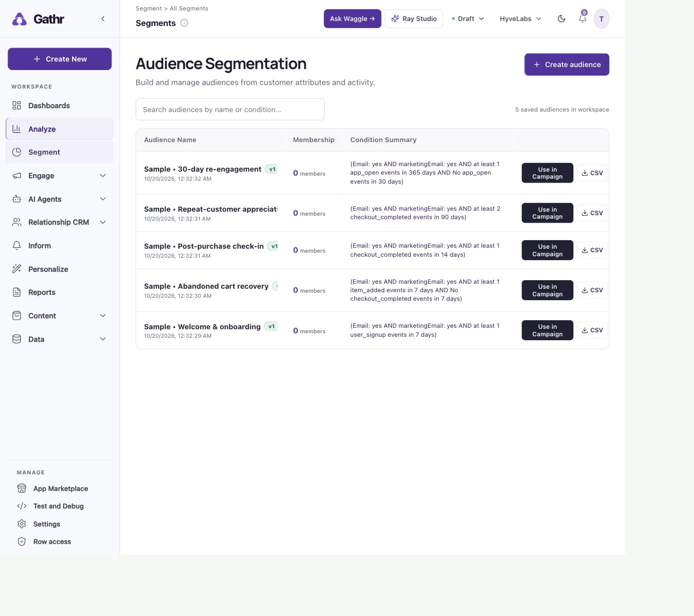Click the Create New button
The width and height of the screenshot is (694, 616).
(60, 59)
